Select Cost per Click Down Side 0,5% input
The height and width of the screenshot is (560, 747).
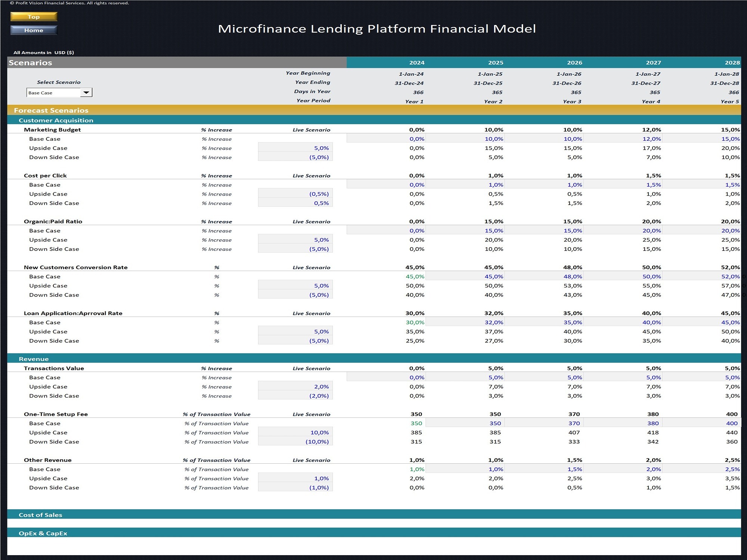(295, 203)
